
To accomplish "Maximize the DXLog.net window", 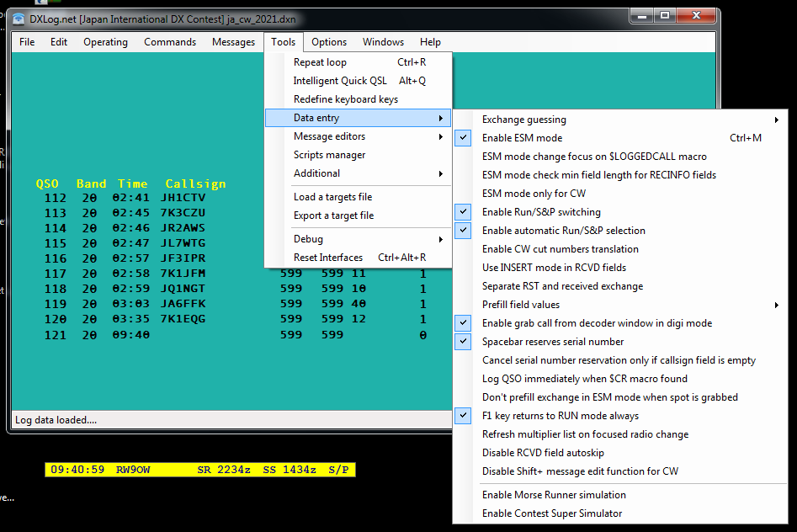I will point(665,15).
